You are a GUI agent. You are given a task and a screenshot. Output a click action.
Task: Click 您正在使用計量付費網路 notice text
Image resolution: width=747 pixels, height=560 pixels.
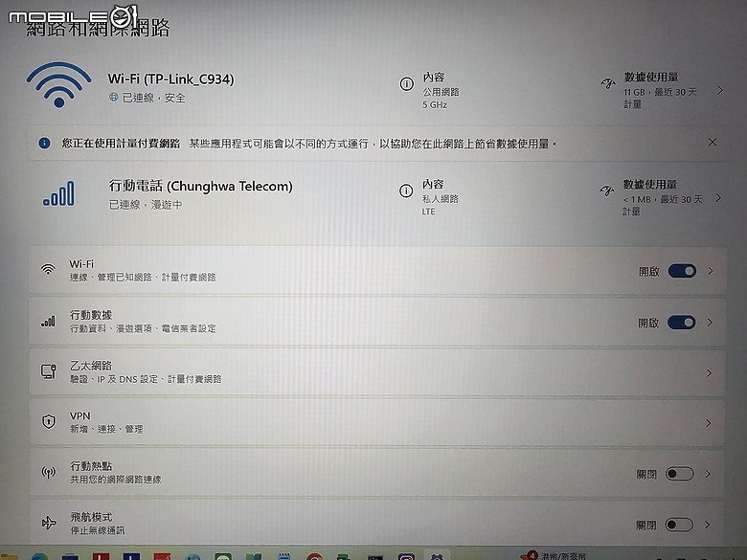tap(121, 144)
